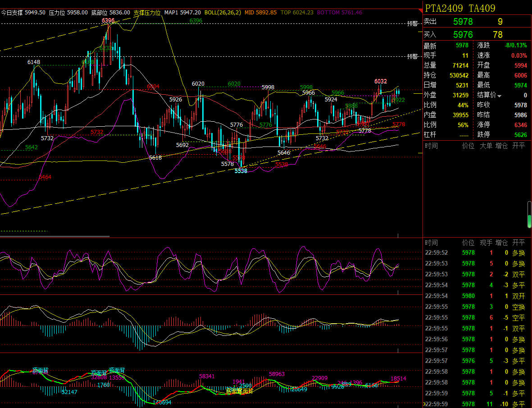Click the cyan 5538 low price marker
This screenshot has height=408, width=532.
tap(241, 171)
